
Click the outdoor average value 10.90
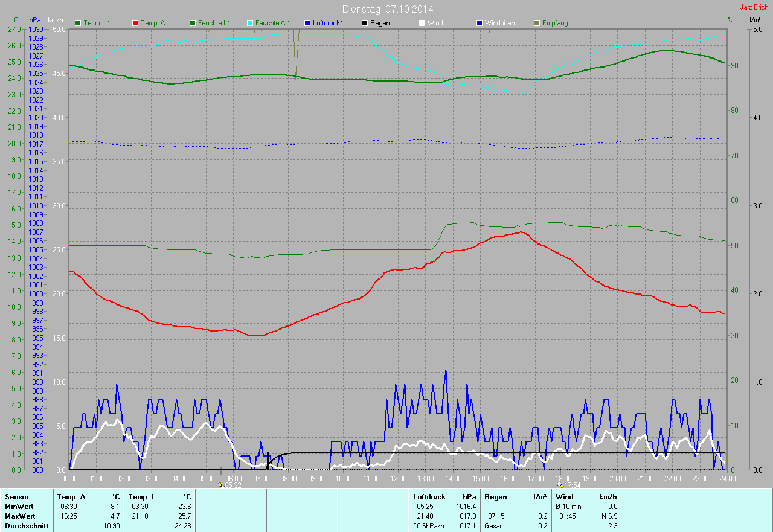click(x=111, y=526)
